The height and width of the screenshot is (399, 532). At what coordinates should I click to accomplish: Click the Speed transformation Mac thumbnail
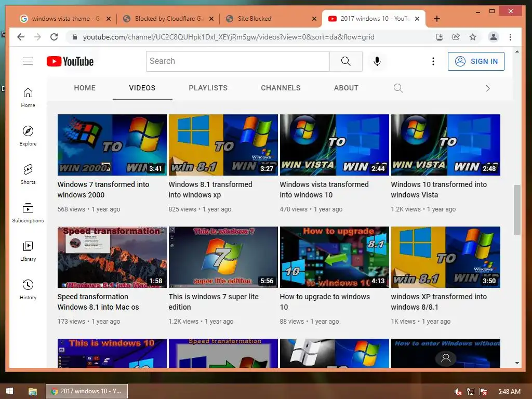click(x=112, y=257)
